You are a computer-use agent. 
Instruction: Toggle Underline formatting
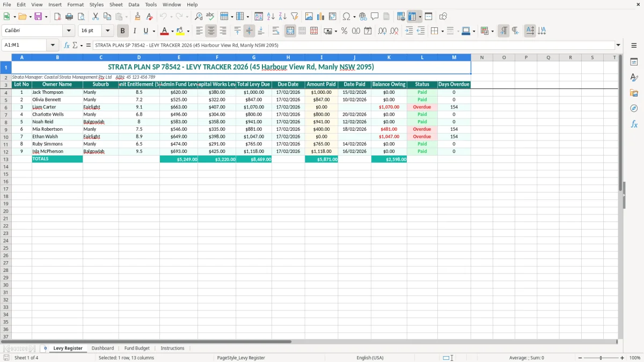pos(145,31)
